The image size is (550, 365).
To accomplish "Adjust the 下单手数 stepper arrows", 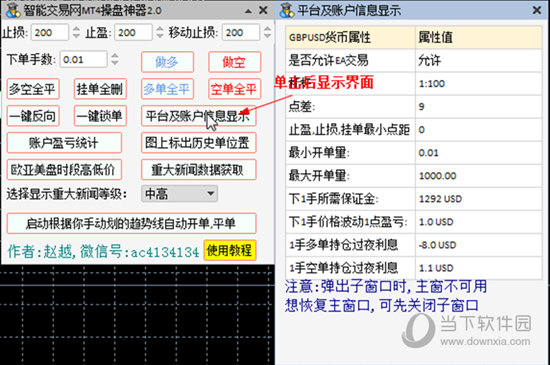I will pos(115,59).
